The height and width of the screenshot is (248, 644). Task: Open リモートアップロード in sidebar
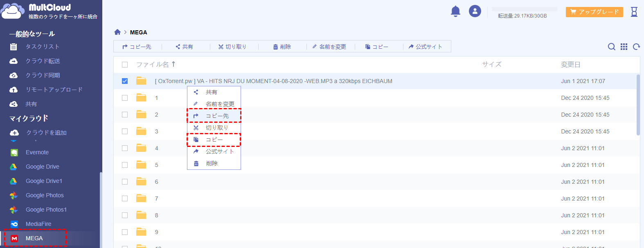coord(54,90)
